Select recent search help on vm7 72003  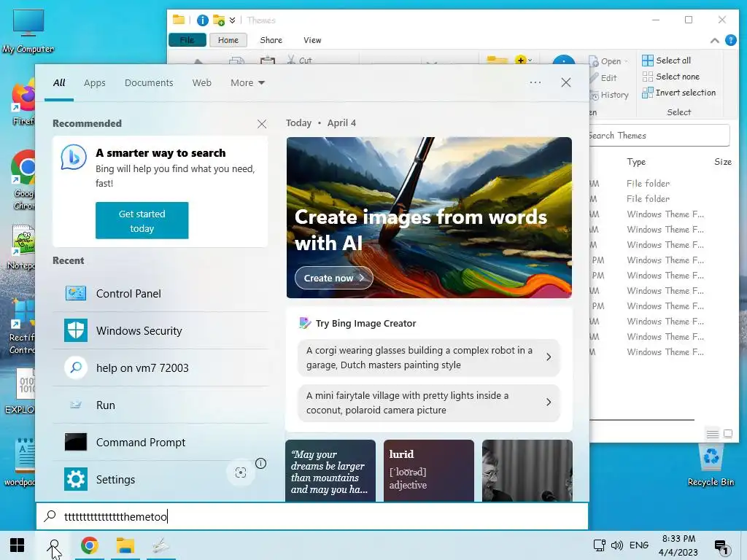(x=160, y=367)
